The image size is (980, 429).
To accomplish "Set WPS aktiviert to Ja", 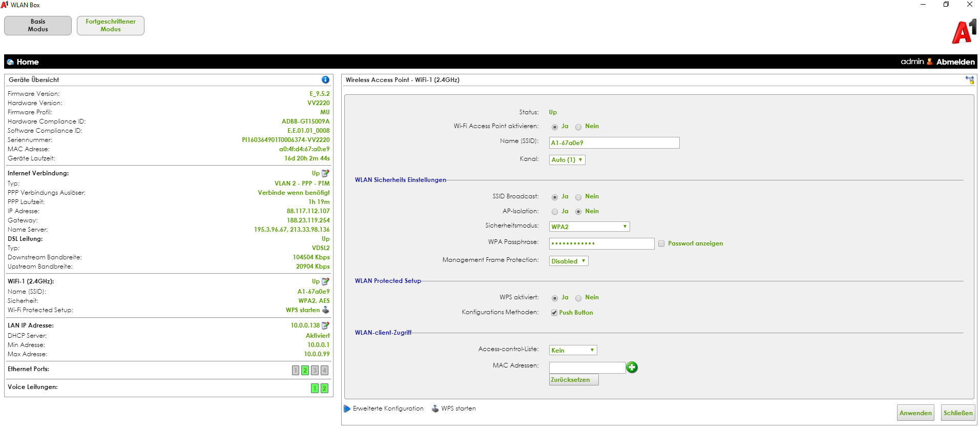I will tap(555, 298).
